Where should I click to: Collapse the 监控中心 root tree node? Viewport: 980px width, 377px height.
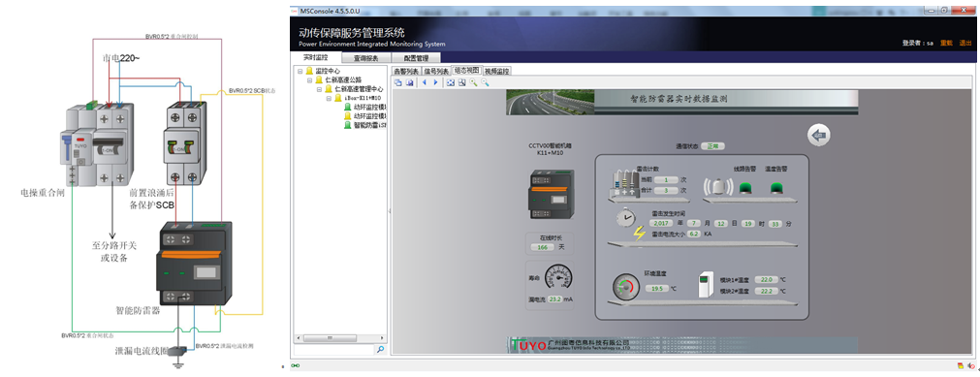[300, 72]
